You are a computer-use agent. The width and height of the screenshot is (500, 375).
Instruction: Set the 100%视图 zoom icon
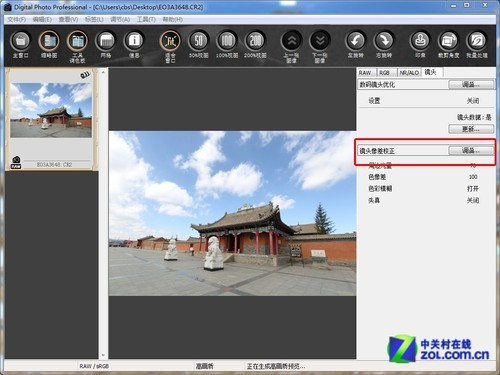(227, 41)
